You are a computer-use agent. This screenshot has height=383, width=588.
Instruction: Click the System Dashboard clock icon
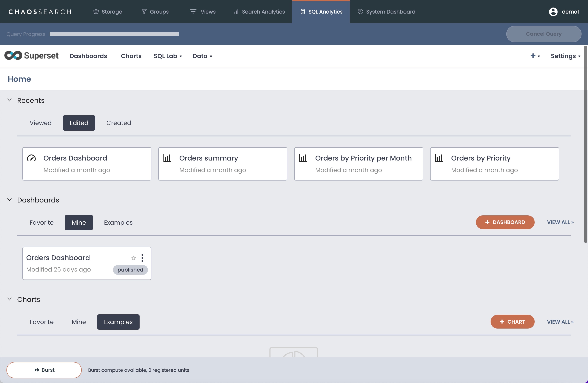360,12
